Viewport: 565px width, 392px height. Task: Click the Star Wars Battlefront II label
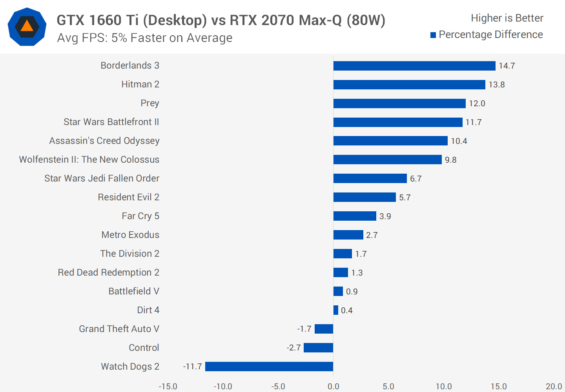click(111, 122)
